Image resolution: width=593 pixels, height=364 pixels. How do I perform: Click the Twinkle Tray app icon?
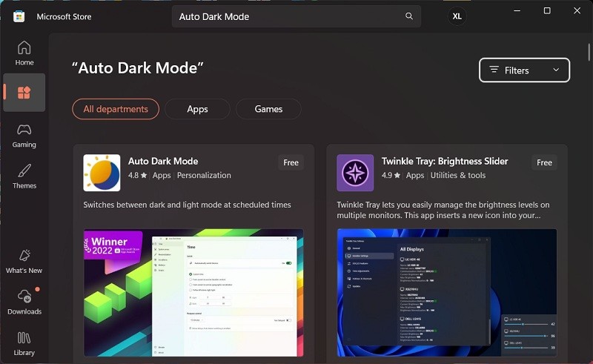[355, 173]
